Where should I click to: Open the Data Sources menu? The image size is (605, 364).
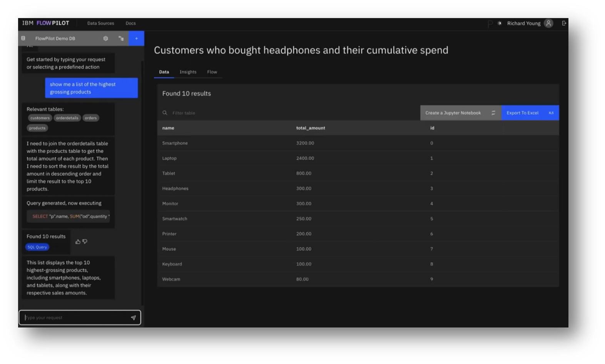(x=100, y=23)
